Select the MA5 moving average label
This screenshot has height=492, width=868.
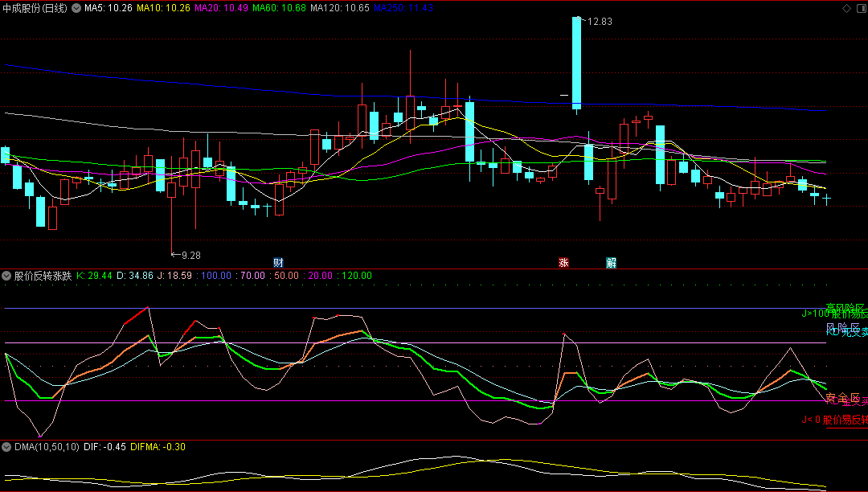(108, 8)
